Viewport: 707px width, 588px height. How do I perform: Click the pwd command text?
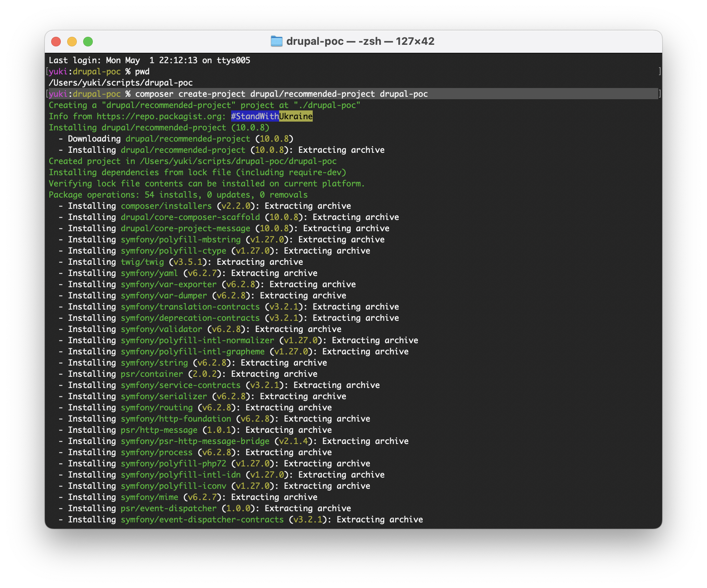[x=142, y=72]
